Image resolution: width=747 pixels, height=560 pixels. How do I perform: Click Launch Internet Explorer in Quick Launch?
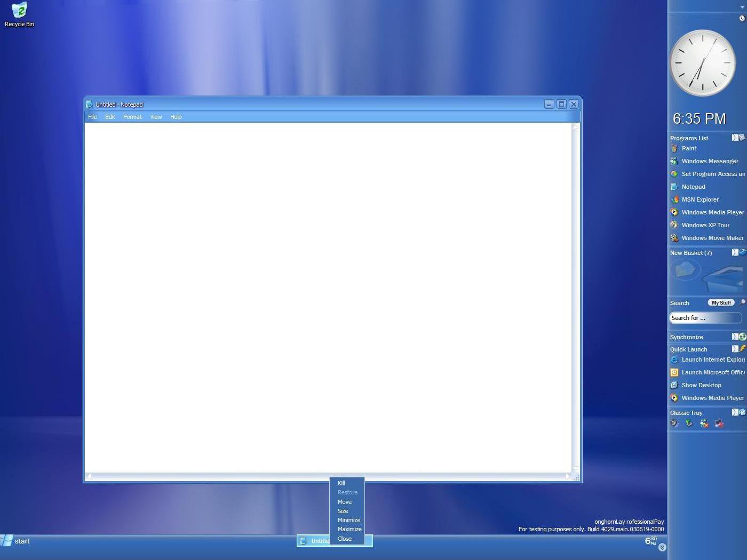712,359
